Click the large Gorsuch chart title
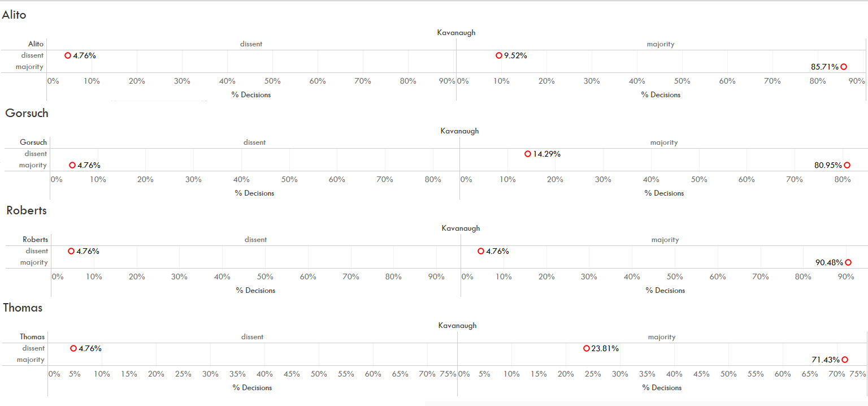This screenshot has width=868, height=406. pos(27,113)
